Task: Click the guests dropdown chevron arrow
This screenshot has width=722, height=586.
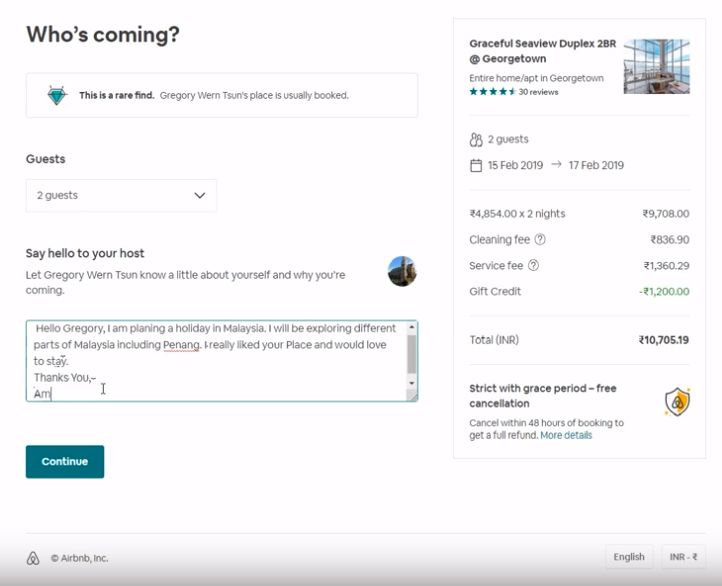Action: click(199, 196)
